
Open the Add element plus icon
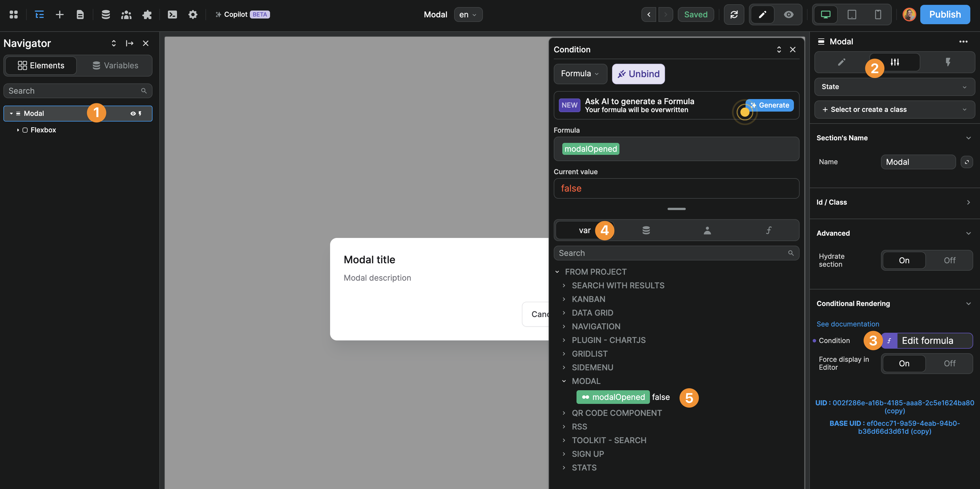click(x=60, y=15)
